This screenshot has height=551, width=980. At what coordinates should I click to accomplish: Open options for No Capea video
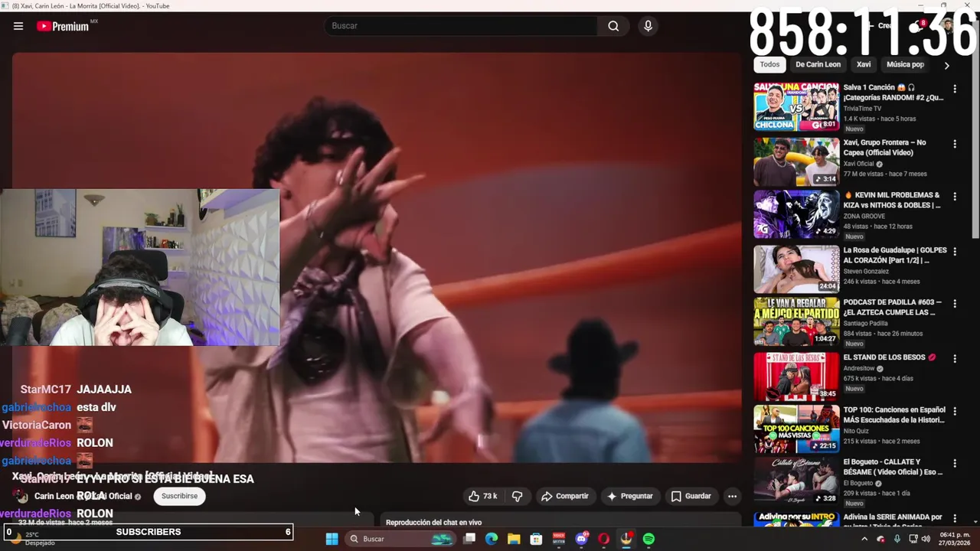tap(955, 144)
